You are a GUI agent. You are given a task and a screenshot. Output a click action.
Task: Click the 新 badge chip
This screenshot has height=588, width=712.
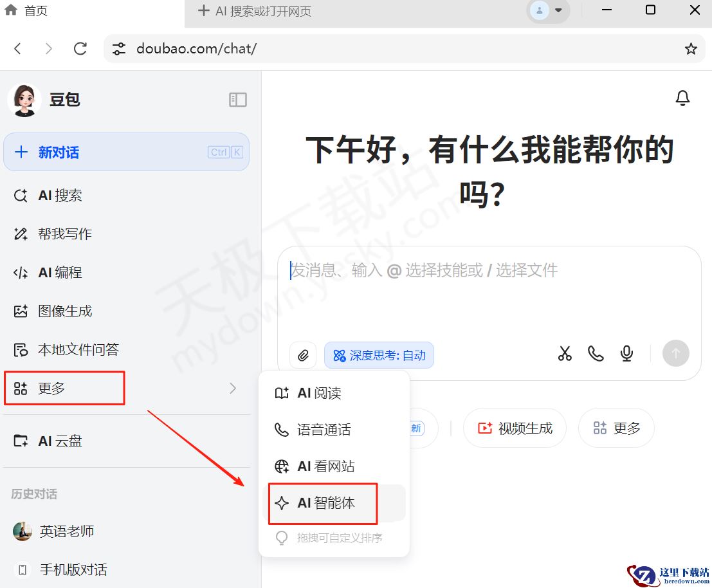click(416, 428)
